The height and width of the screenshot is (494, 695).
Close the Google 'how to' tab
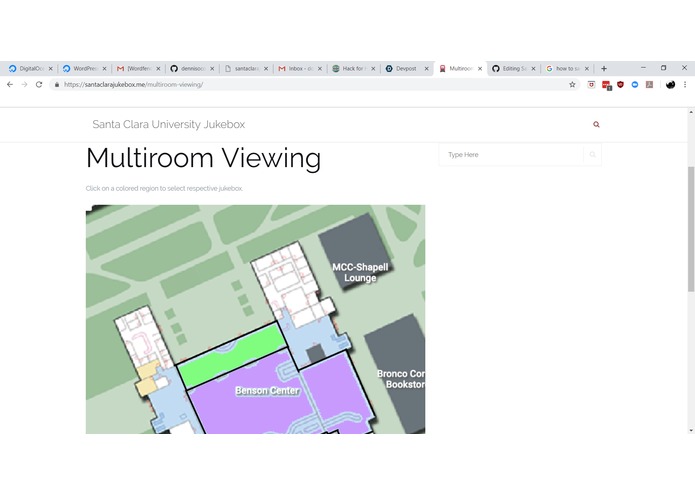pyautogui.click(x=587, y=69)
